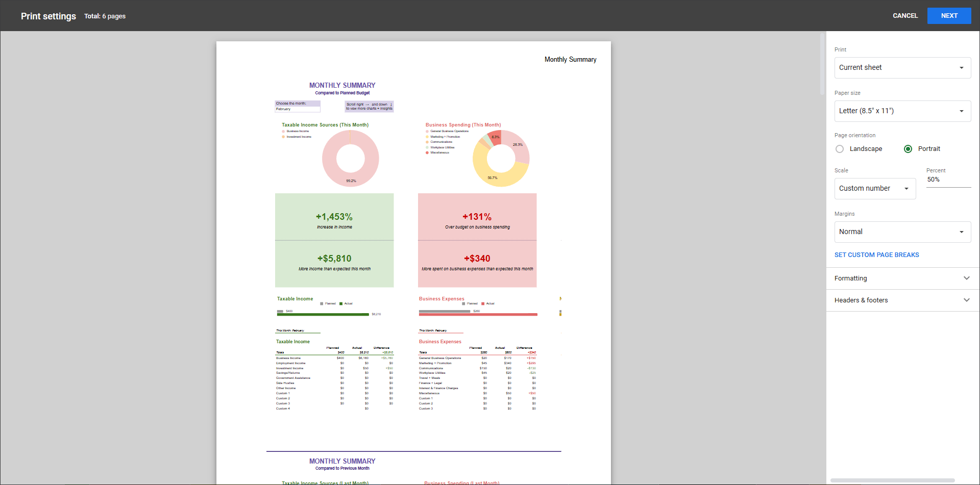Click the Taxable Income bar chart heading
This screenshot has height=485, width=980.
click(x=295, y=299)
